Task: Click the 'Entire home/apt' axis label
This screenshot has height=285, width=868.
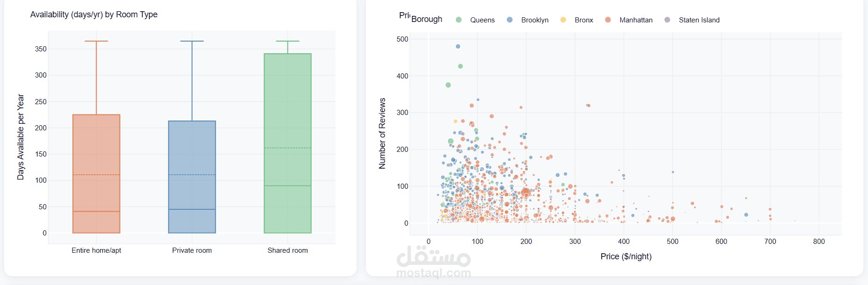Action: pyautogui.click(x=96, y=250)
